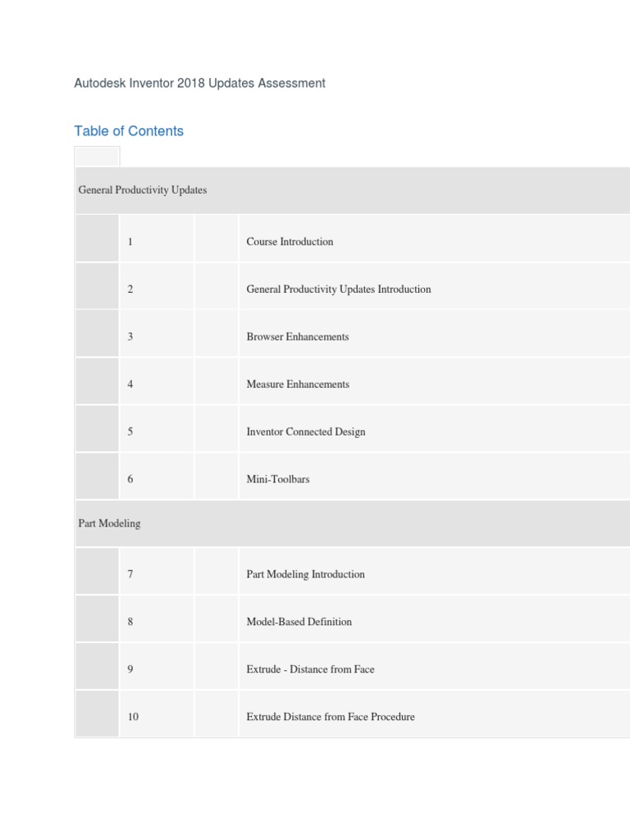The height and width of the screenshot is (840, 630).
Task: Open the Browser Enhancements lesson
Action: [297, 337]
